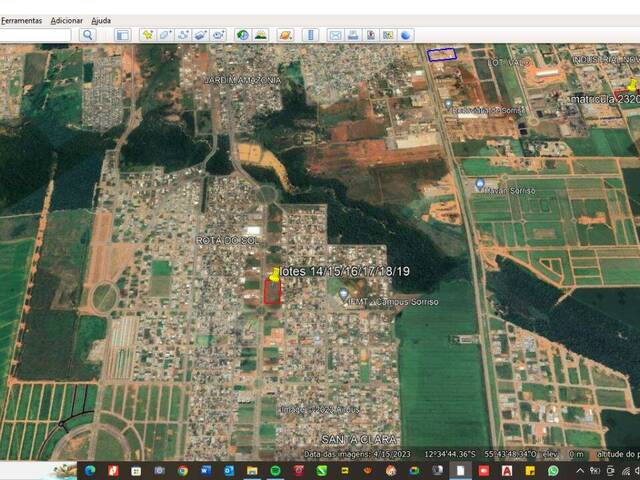Select the Add Image Overlay tool

200,35
